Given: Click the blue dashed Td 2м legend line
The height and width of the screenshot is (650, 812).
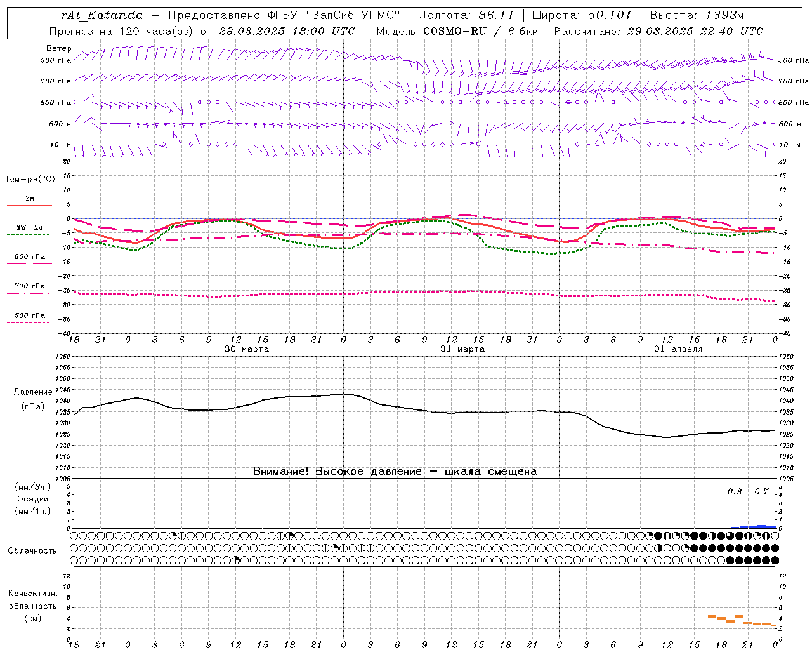Looking at the screenshot, I should pyautogui.click(x=28, y=235).
